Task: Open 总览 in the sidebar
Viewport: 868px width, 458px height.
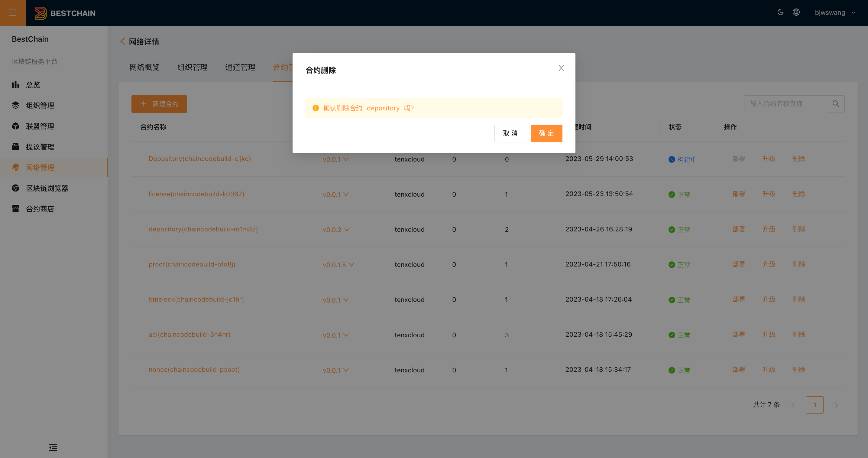Action: click(x=54, y=85)
